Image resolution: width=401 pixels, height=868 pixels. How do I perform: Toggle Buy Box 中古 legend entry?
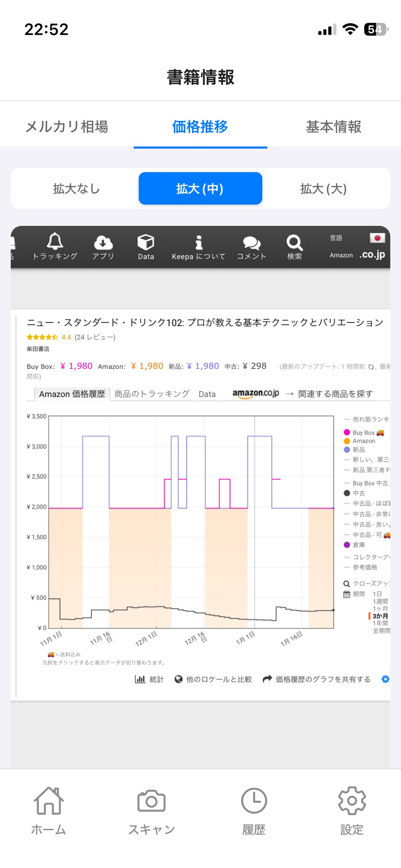367,483
